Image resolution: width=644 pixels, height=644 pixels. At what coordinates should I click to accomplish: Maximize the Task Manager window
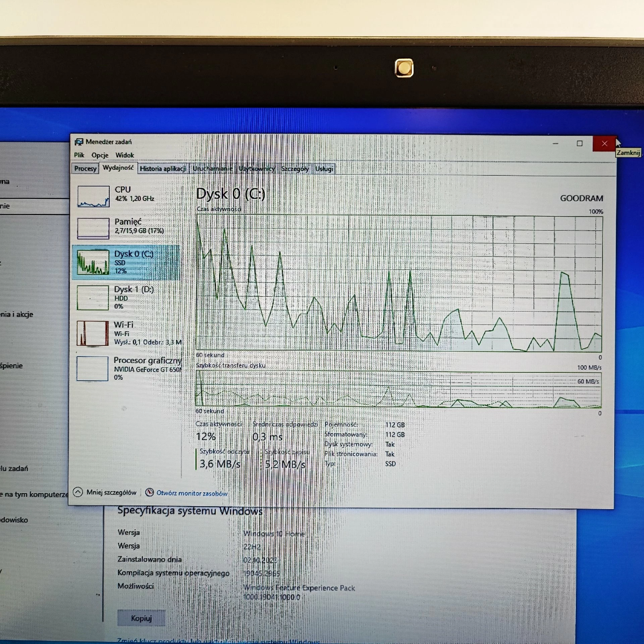(580, 144)
